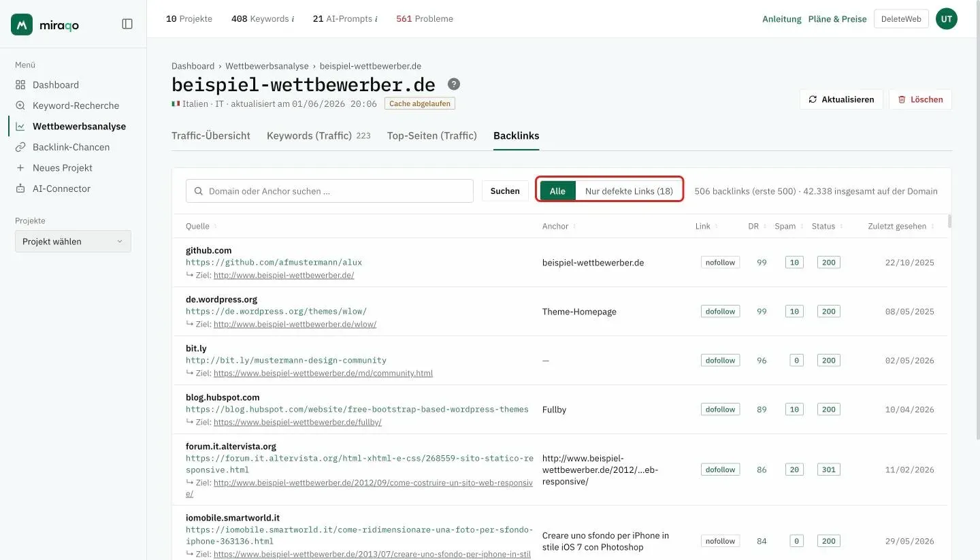
Task: Switch to Nur defekte Links filter
Action: (629, 191)
